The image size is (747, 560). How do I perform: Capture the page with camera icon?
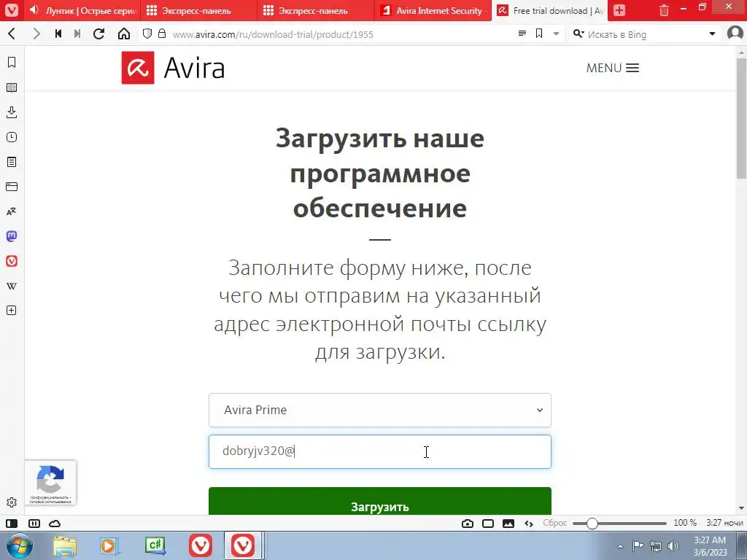468,524
